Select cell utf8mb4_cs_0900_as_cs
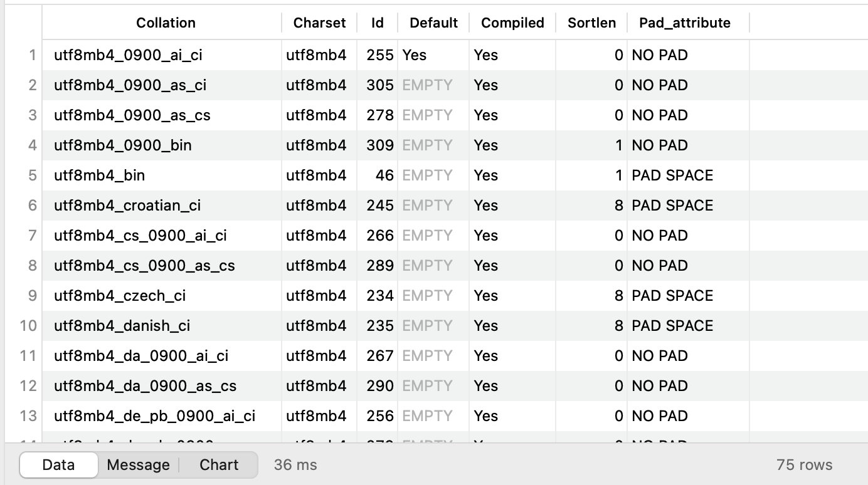Screen dimensions: 868x485 (144, 266)
